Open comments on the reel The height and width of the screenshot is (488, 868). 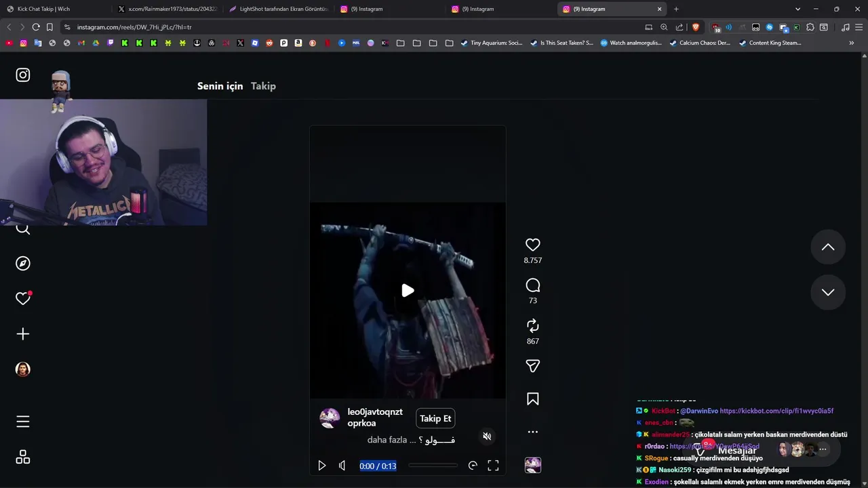(x=533, y=285)
